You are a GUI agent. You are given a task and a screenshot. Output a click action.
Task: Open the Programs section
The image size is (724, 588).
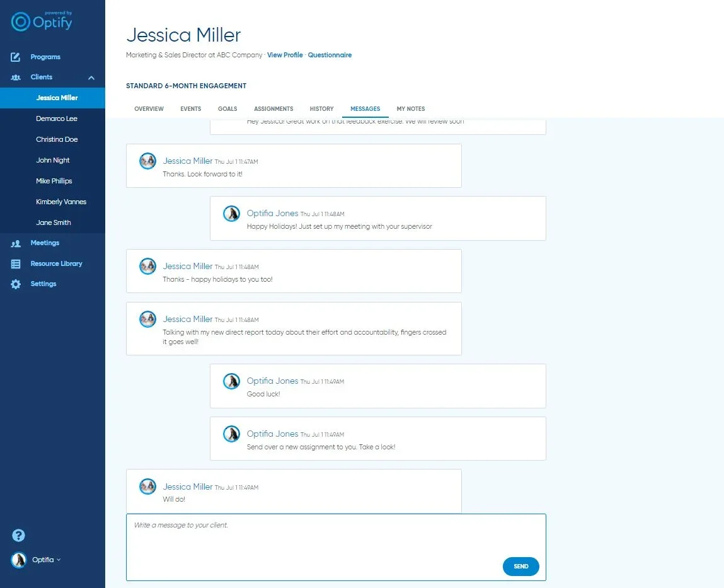click(45, 57)
